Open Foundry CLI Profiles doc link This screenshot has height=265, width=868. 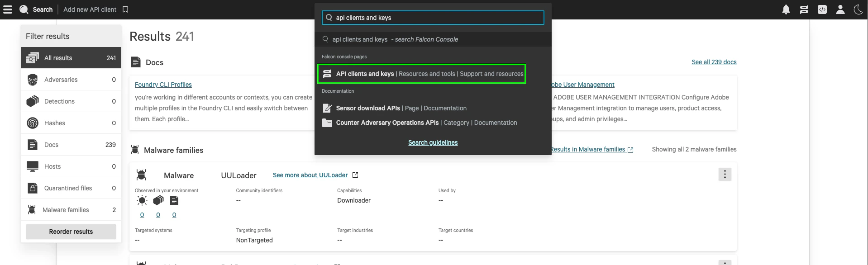(x=163, y=85)
